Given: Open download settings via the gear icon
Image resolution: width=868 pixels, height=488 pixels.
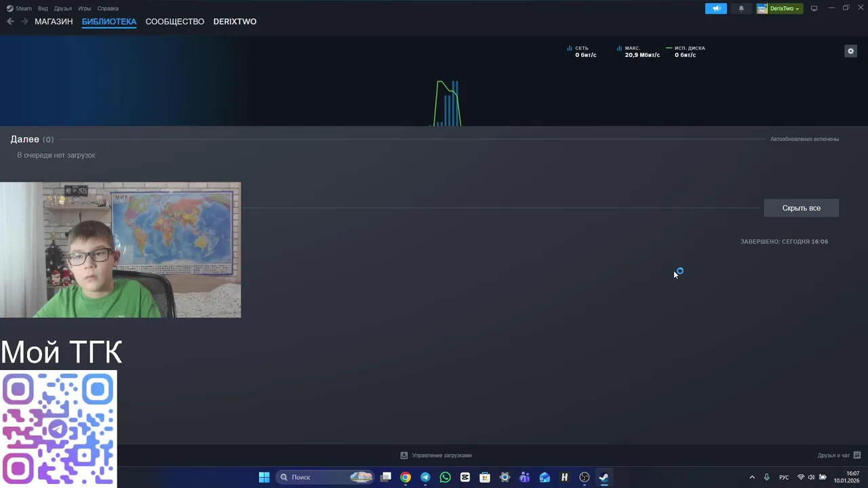Looking at the screenshot, I should 850,51.
